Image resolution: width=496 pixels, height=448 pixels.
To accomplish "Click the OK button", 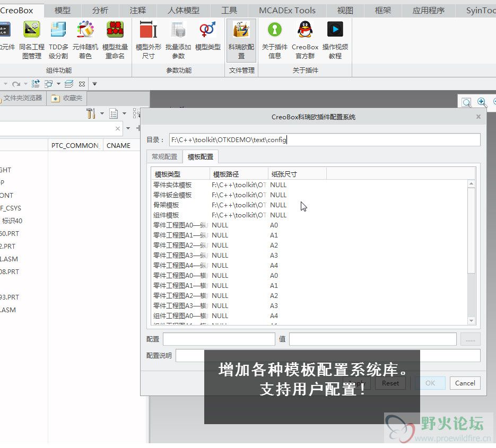I will tap(430, 383).
